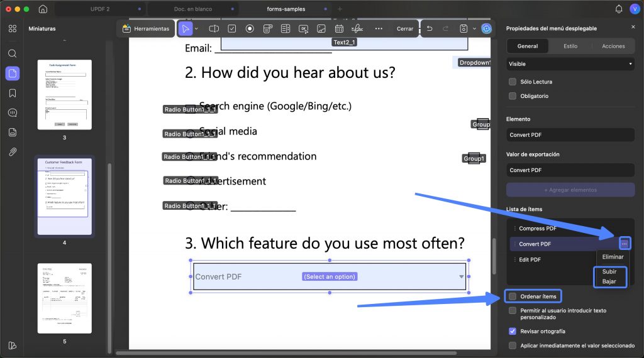This screenshot has height=358, width=644.
Task: Open page 5 thumbnail
Action: coord(65,298)
